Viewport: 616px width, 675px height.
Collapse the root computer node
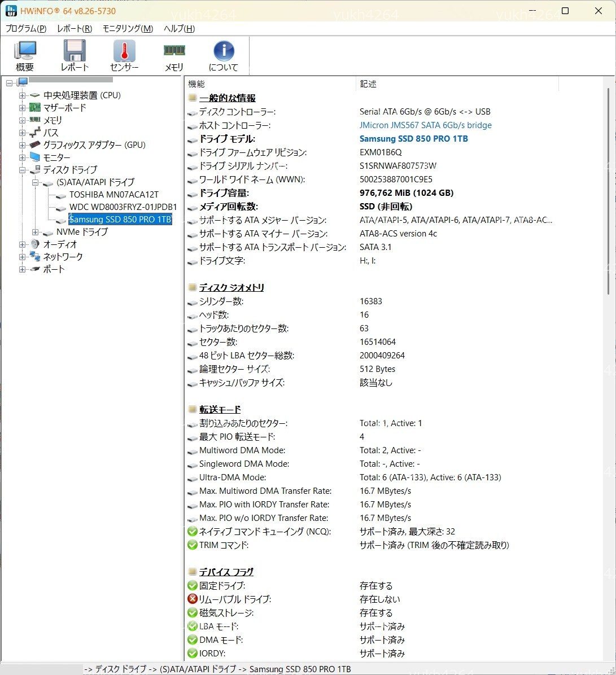coord(9,82)
